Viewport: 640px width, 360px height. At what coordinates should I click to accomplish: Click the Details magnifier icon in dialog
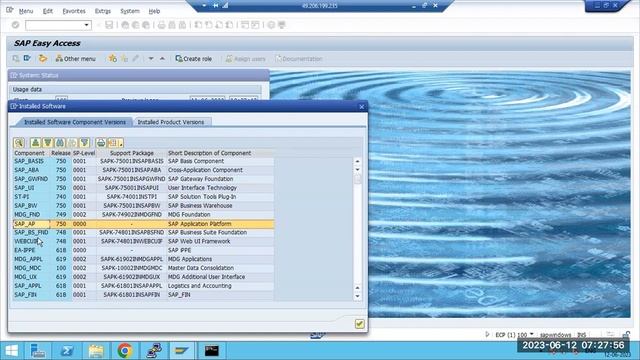(19, 142)
